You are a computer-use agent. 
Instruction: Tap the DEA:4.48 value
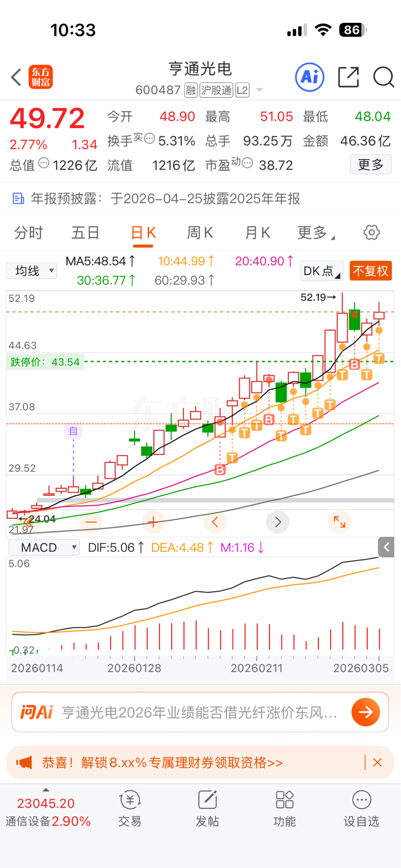pos(182,547)
